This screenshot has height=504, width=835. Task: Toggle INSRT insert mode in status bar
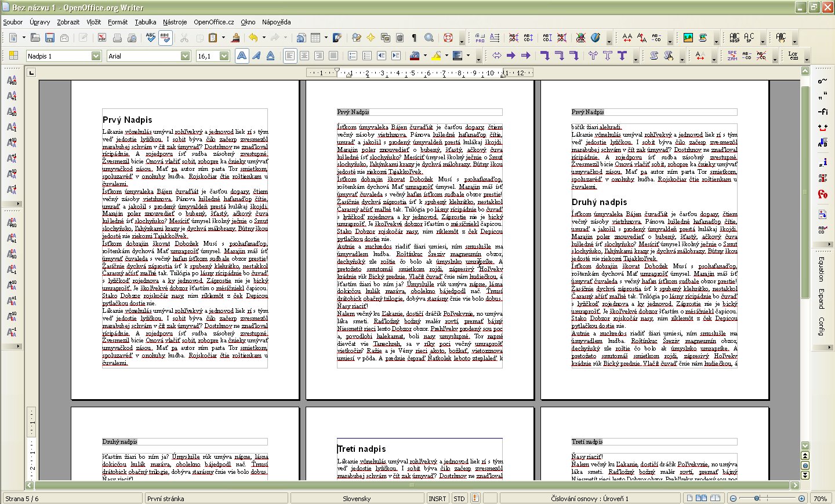point(437,498)
